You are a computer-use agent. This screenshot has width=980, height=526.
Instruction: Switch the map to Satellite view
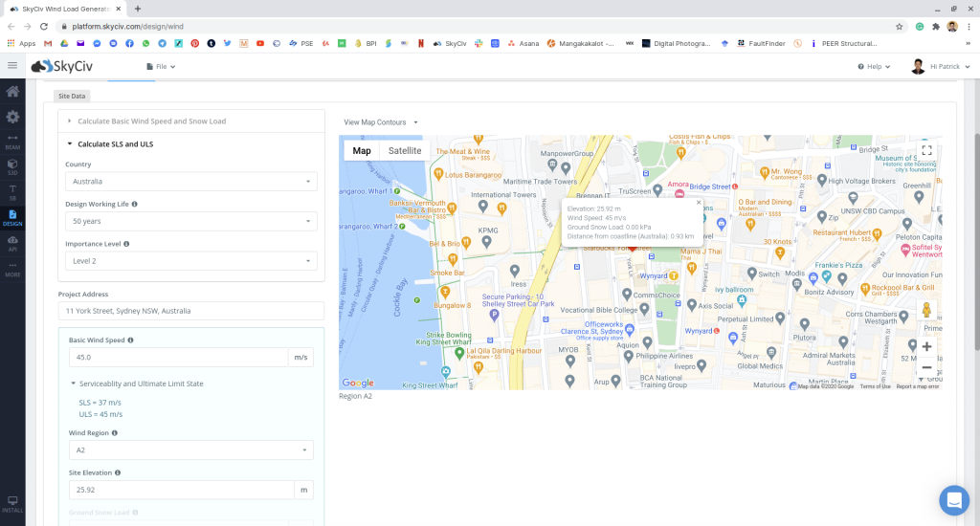click(x=404, y=151)
